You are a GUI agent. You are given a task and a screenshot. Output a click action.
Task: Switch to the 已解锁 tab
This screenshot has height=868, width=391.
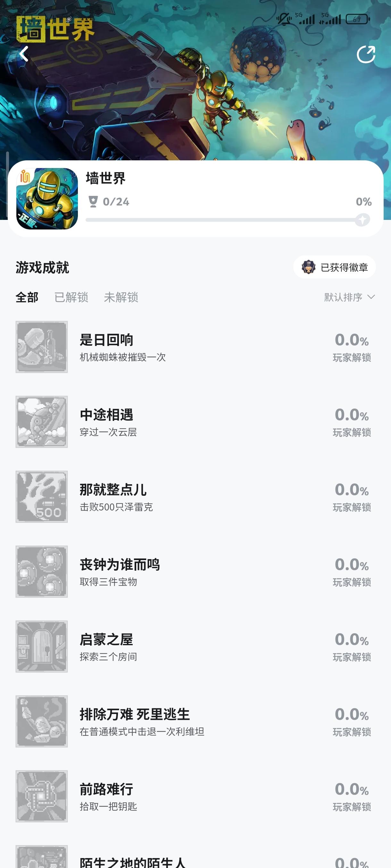[71, 297]
